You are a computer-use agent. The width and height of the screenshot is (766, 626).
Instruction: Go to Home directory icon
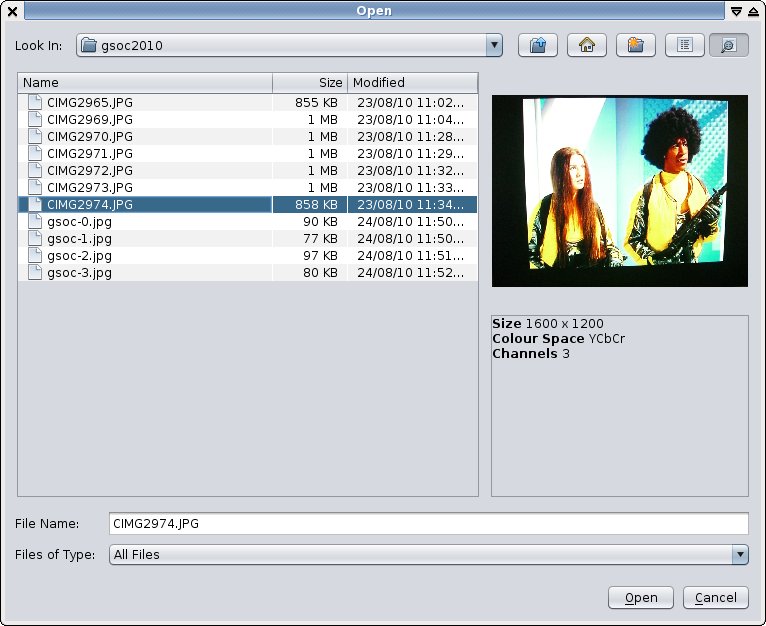(586, 45)
